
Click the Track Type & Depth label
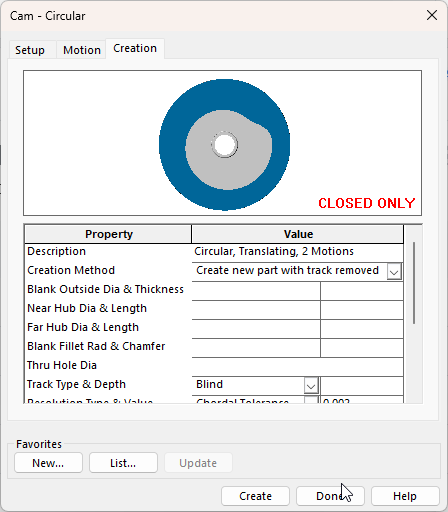(76, 384)
